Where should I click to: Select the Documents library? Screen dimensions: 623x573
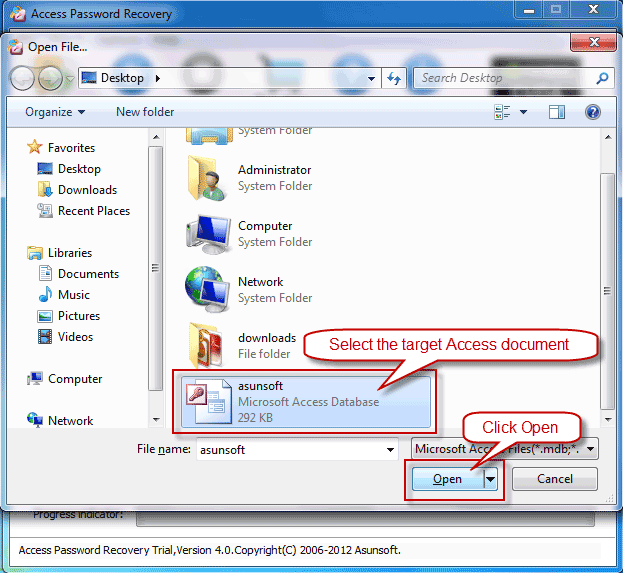click(78, 274)
